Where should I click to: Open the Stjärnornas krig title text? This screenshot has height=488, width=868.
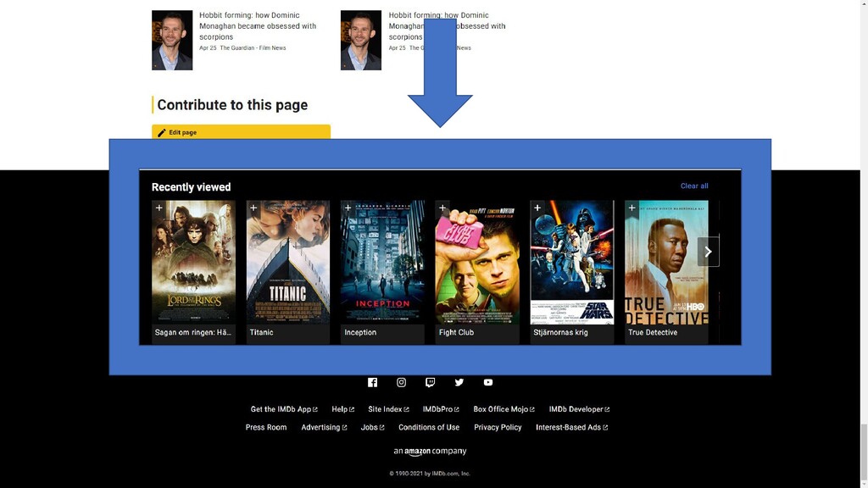click(561, 332)
